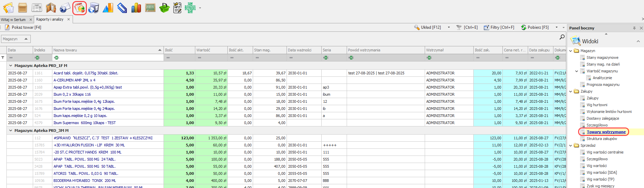The height and width of the screenshot is (188, 644).
Task: Click the Pobierz [F5] refresh button
Action: click(535, 27)
